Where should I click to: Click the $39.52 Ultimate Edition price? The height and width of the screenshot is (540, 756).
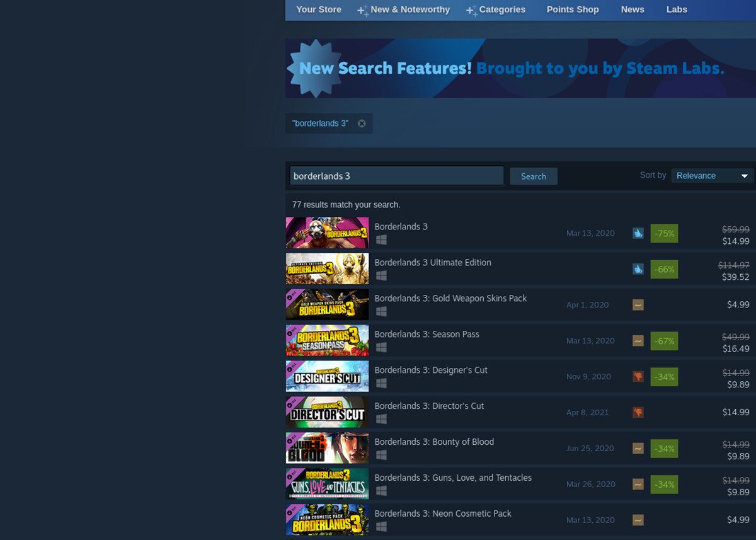[736, 277]
